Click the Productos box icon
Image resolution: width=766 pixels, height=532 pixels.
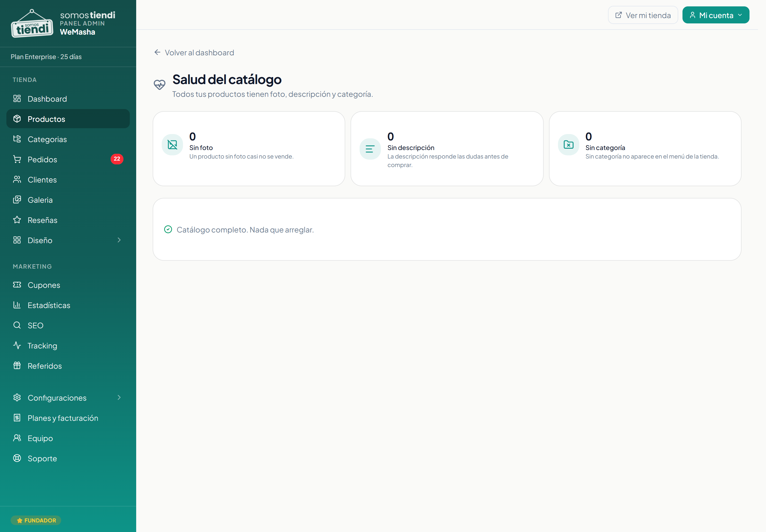coord(17,119)
